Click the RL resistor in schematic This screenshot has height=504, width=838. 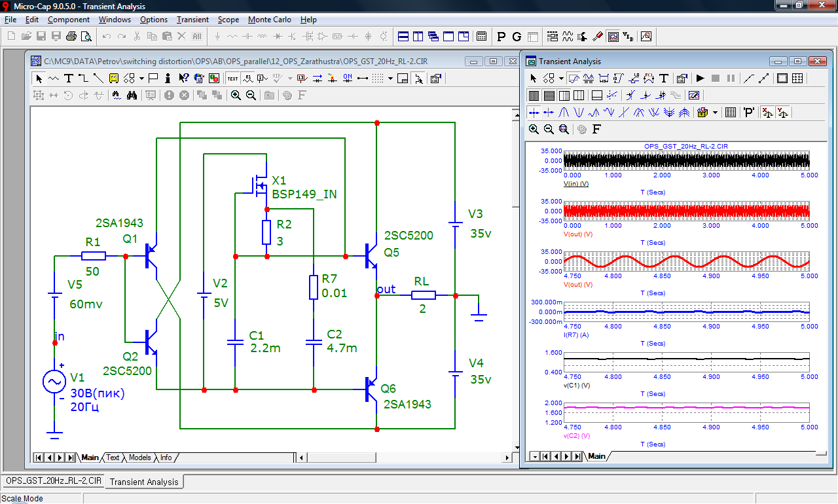[x=422, y=295]
